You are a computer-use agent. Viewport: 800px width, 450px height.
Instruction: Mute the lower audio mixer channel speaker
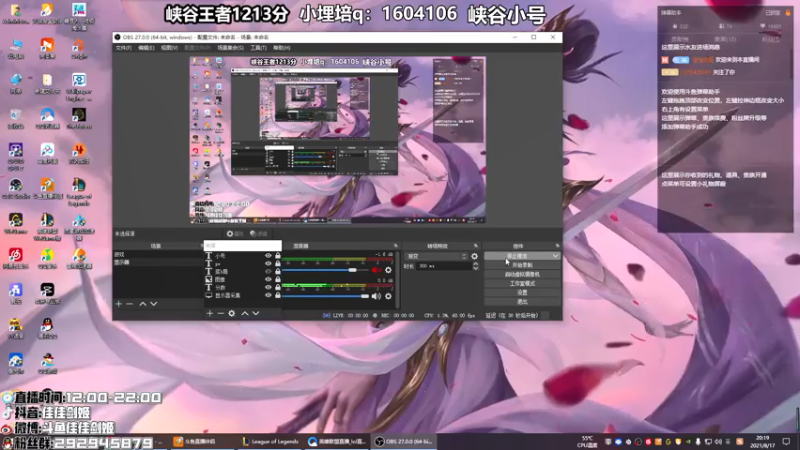377,296
